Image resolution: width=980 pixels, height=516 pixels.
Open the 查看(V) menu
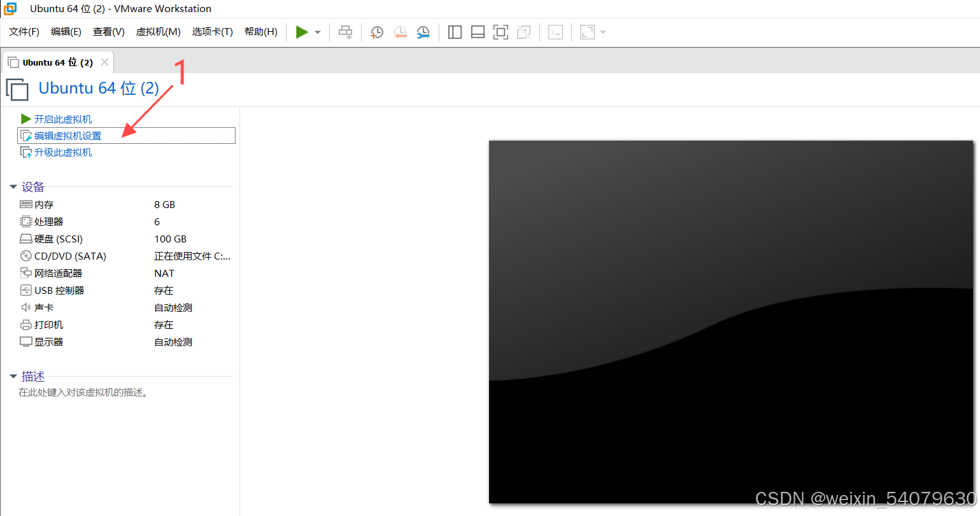coord(109,32)
